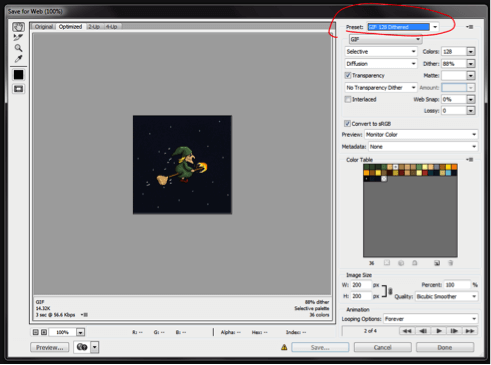Jump to last animation frame
Image resolution: width=491 pixels, height=365 pixels.
(470, 331)
